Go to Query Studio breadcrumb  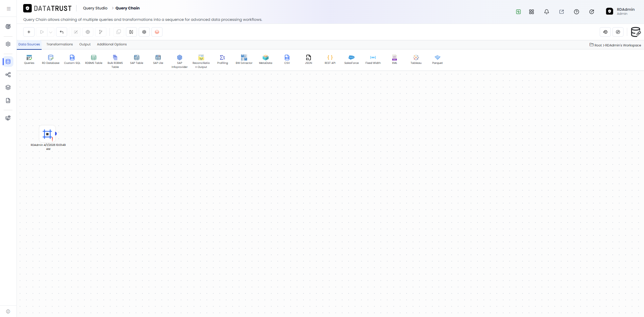pyautogui.click(x=95, y=8)
